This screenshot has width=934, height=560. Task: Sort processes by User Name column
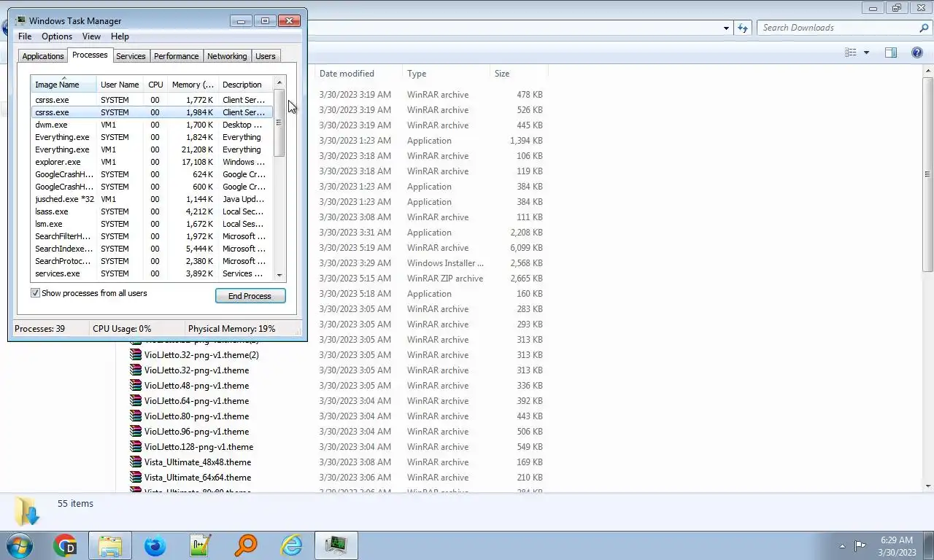(120, 85)
